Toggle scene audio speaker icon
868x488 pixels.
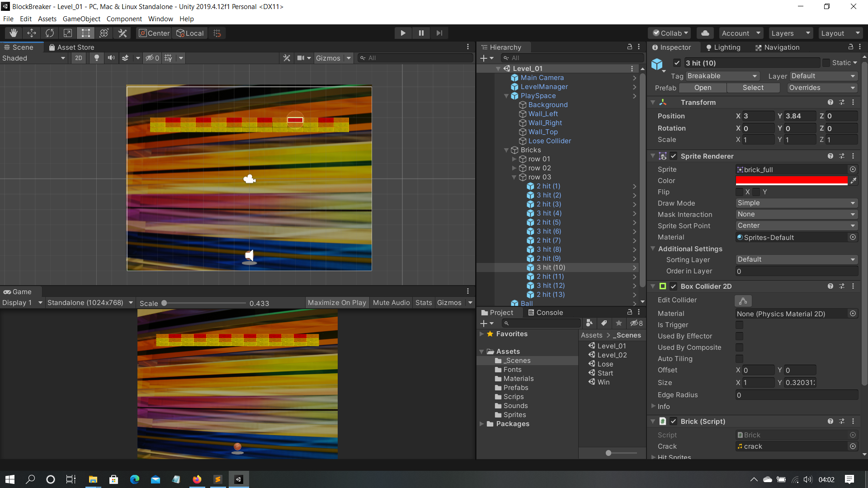click(x=111, y=58)
